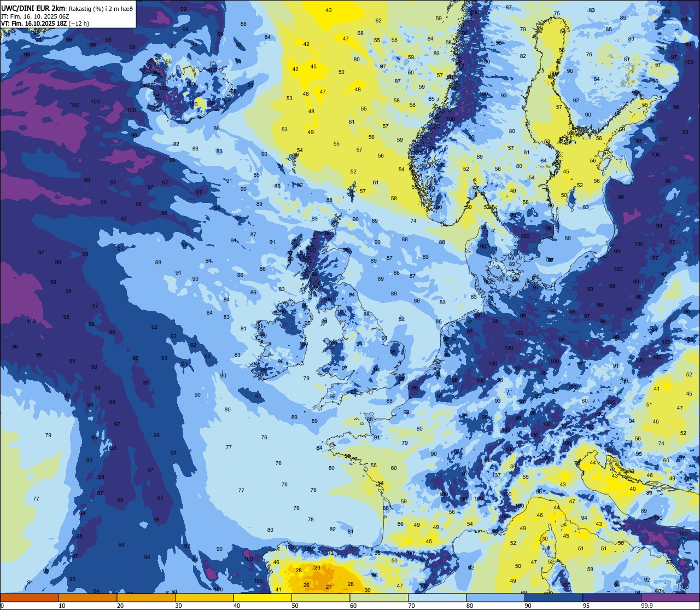Click the legend tick label '50'
The width and height of the screenshot is (700, 610).
[295, 606]
